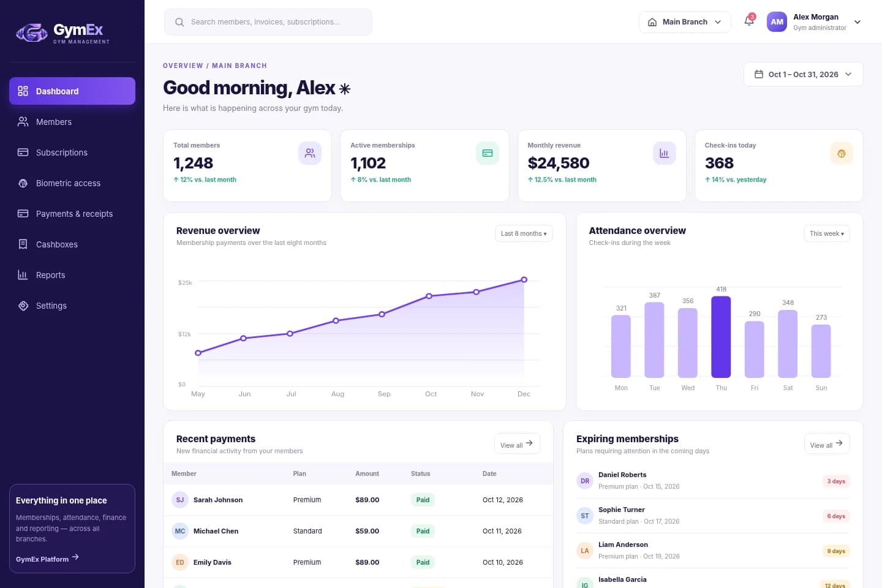Screen dimensions: 882x588
Task: Click the Paid status for Sarah Johnson
Action: tap(423, 500)
